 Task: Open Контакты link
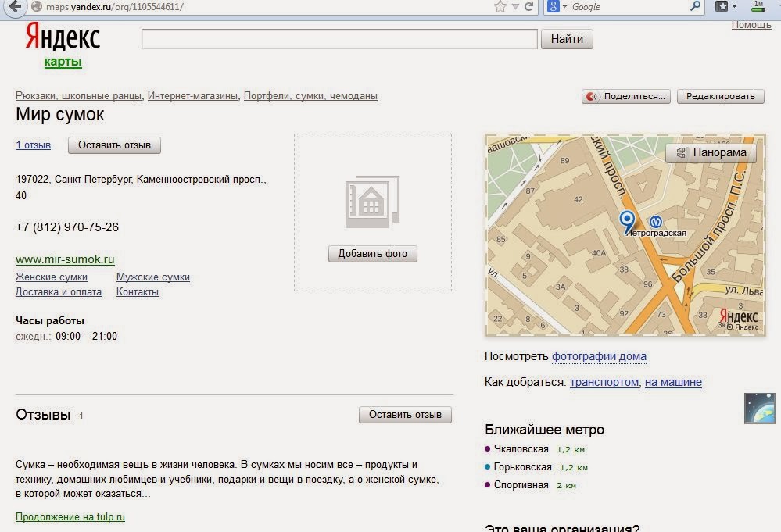click(x=138, y=292)
